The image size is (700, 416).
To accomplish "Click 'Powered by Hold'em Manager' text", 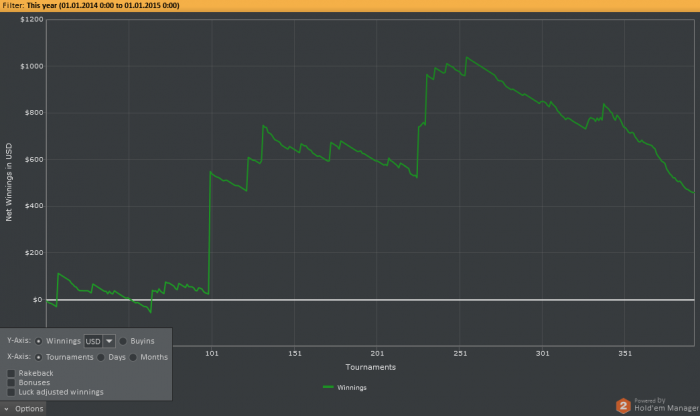I will click(666, 405).
